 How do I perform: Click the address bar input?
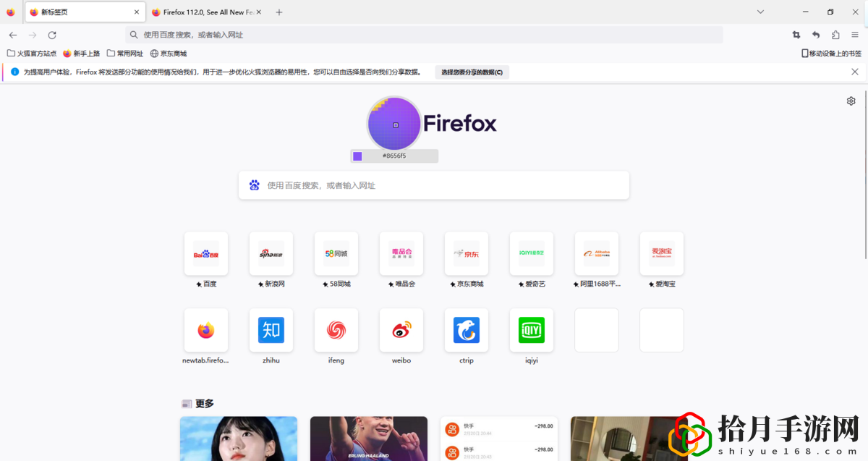tap(424, 35)
